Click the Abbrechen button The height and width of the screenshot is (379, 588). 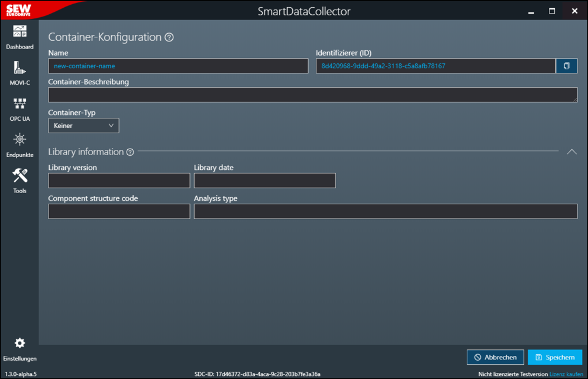tap(495, 357)
